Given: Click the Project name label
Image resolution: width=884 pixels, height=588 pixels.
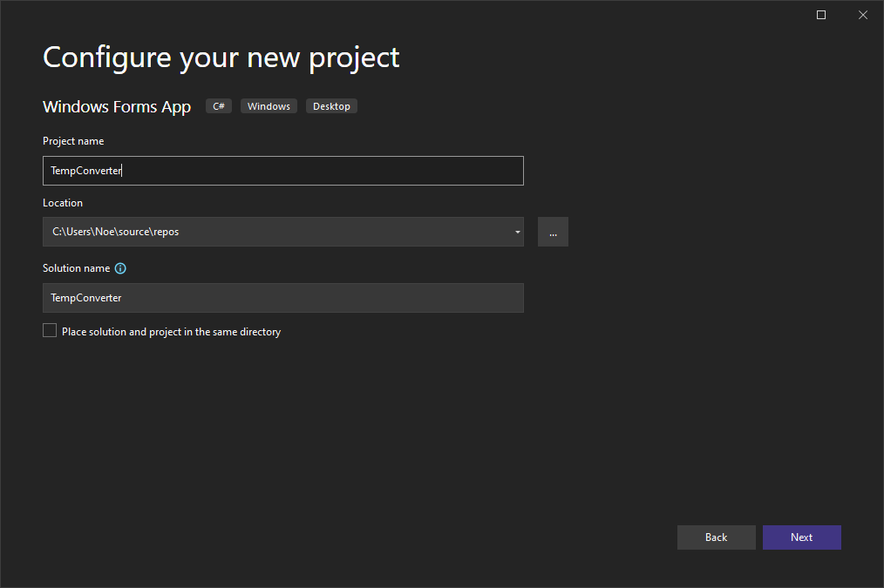Looking at the screenshot, I should 73,141.
